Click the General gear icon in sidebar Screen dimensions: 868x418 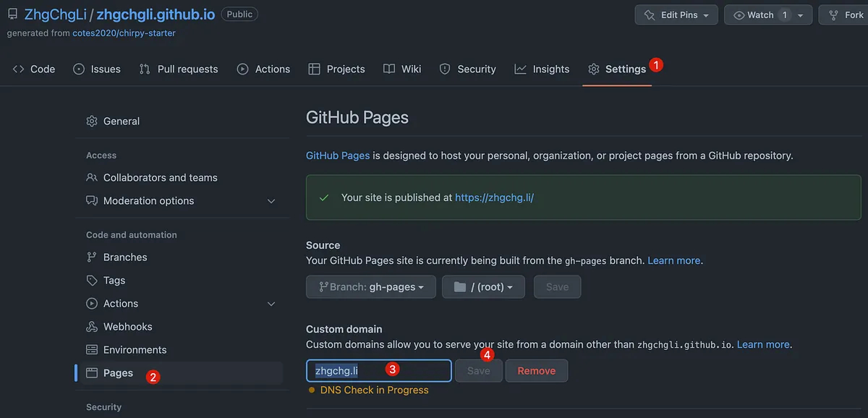pos(92,121)
